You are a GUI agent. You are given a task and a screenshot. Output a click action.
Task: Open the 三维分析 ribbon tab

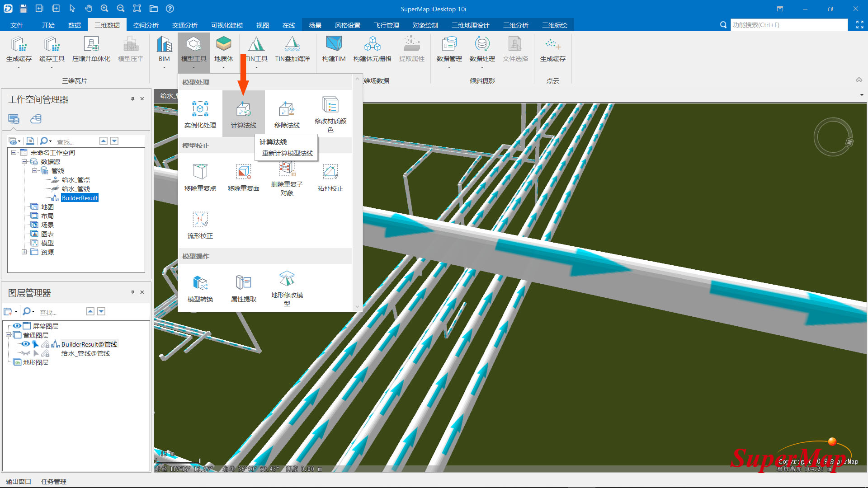click(x=515, y=25)
